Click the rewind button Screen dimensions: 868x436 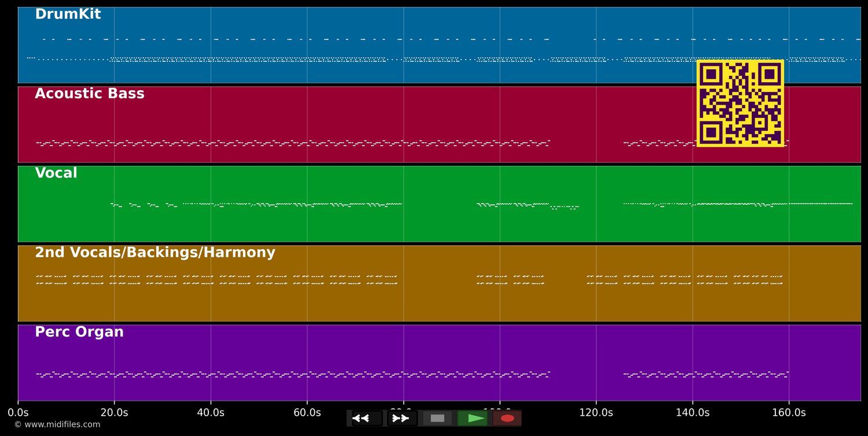[367, 418]
